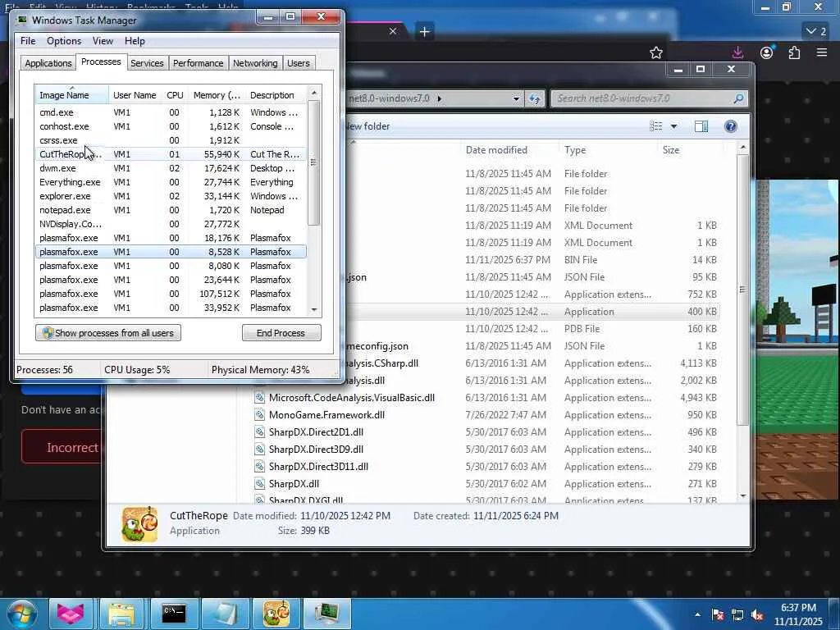
Task: Click the red Incorrect button on webpage
Action: coord(62,446)
